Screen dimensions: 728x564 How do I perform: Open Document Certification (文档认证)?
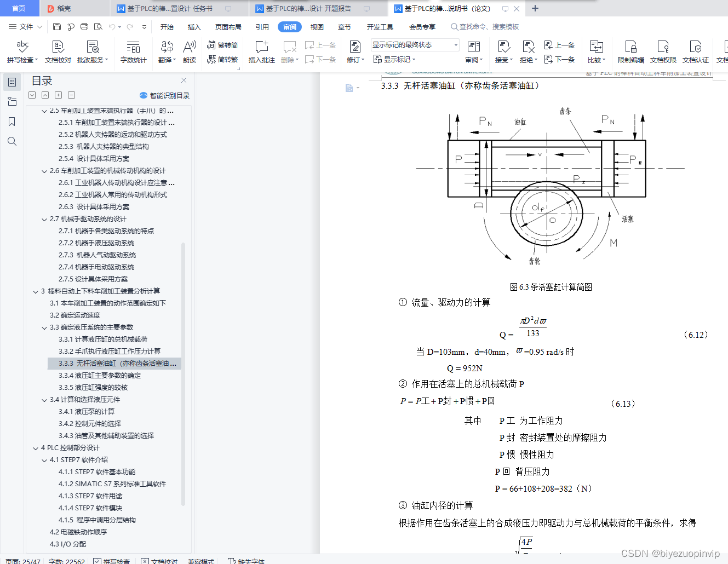click(x=696, y=52)
